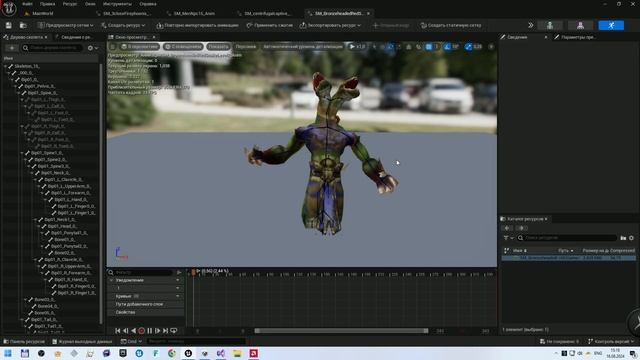Open the Персонаж viewport menu

(246, 47)
